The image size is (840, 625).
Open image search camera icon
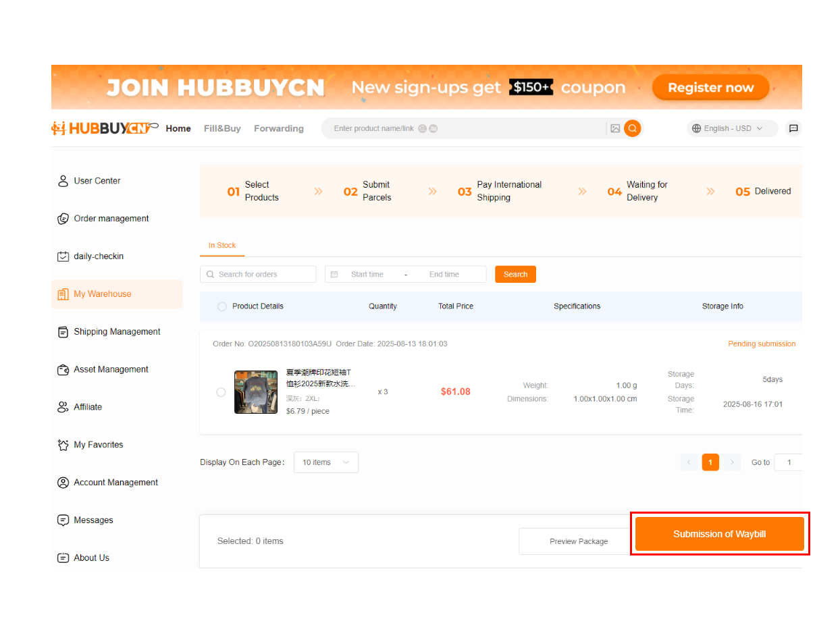[x=614, y=128]
